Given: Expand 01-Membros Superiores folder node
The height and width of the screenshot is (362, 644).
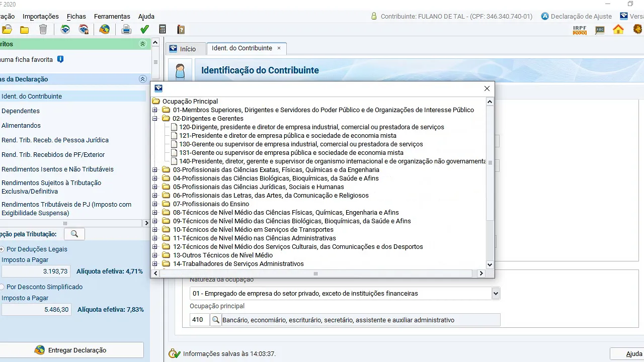Looking at the screenshot, I should [155, 110].
